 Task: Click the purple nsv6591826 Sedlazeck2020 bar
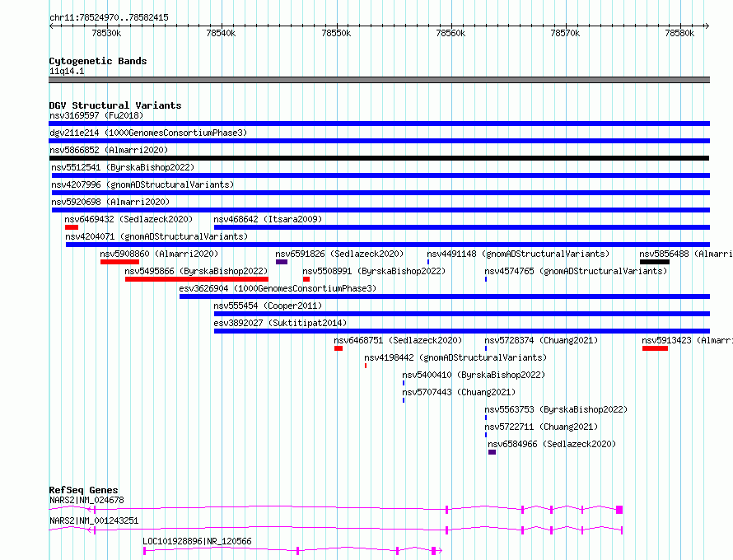[x=282, y=262]
